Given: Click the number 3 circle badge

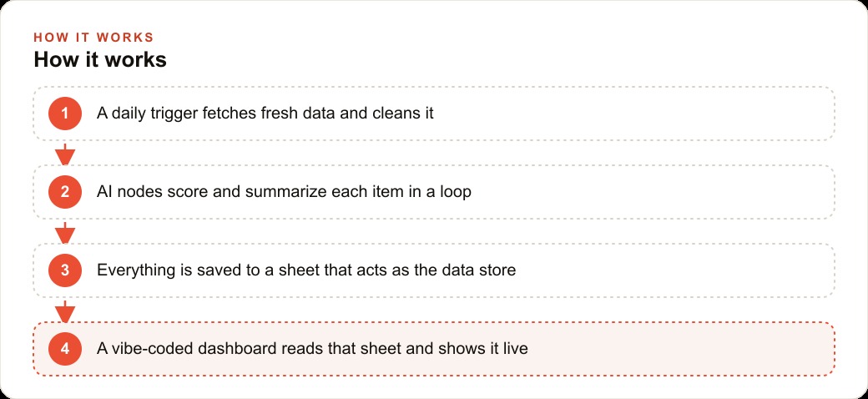Looking at the screenshot, I should pos(65,270).
